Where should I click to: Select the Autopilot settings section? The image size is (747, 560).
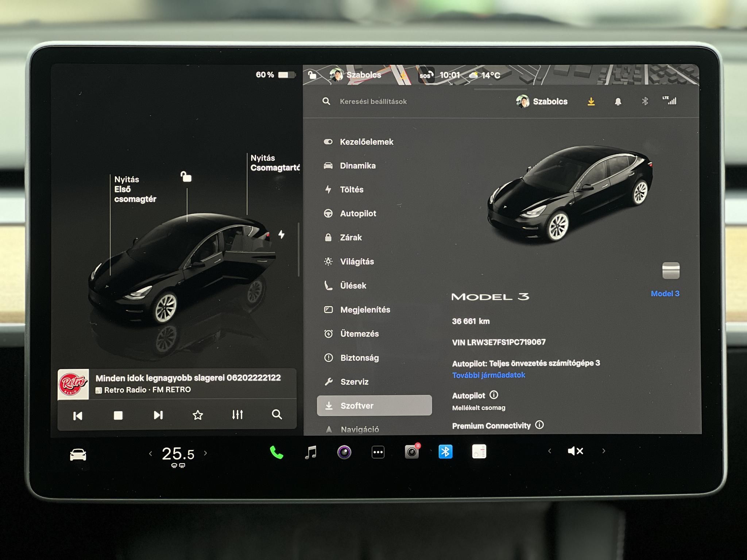[358, 213]
